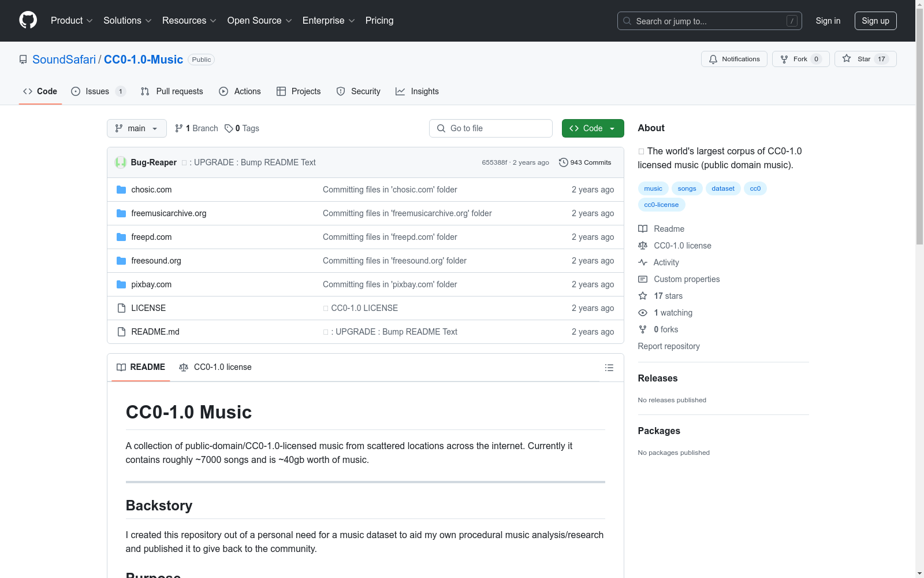
Task: Select the CC0-1.0 license tab
Action: click(x=215, y=367)
